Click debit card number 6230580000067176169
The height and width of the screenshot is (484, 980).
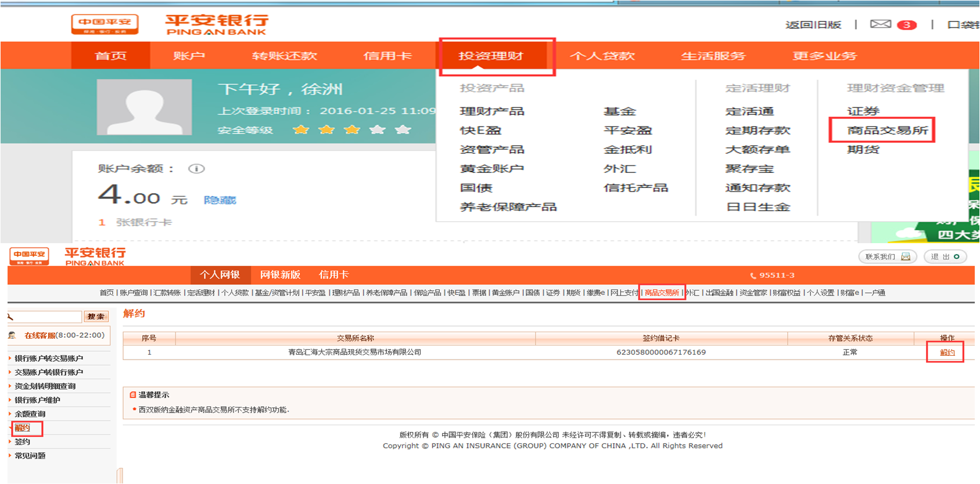pos(661,352)
